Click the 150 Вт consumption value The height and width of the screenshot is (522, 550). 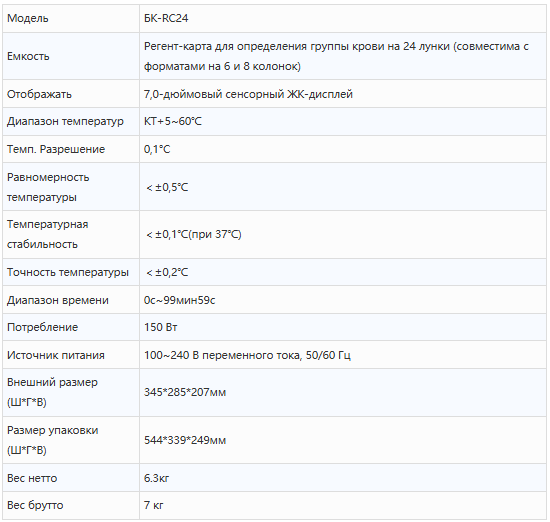pyautogui.click(x=161, y=327)
